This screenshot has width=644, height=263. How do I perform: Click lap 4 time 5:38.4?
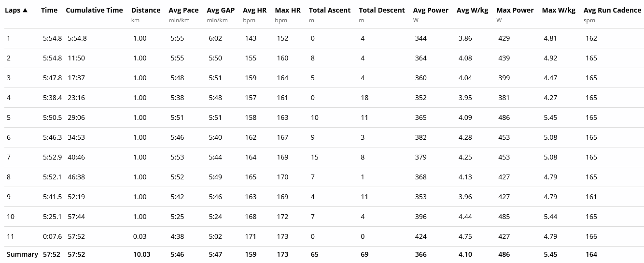click(x=52, y=98)
